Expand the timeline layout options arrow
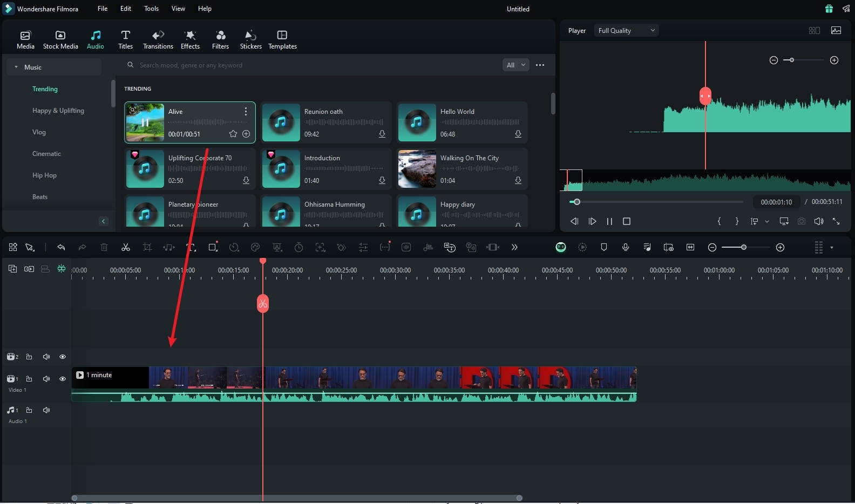855x504 pixels. click(832, 248)
